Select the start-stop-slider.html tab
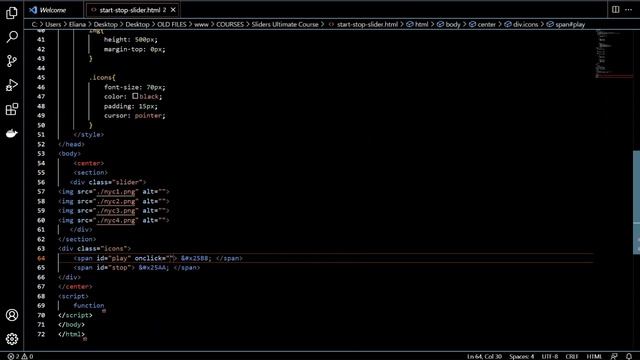 (130, 10)
